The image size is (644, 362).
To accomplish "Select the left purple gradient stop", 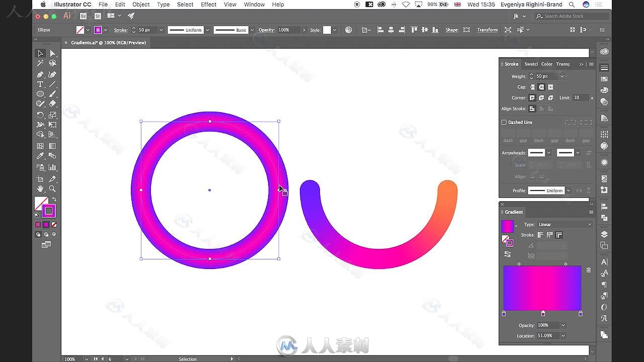I will click(504, 314).
